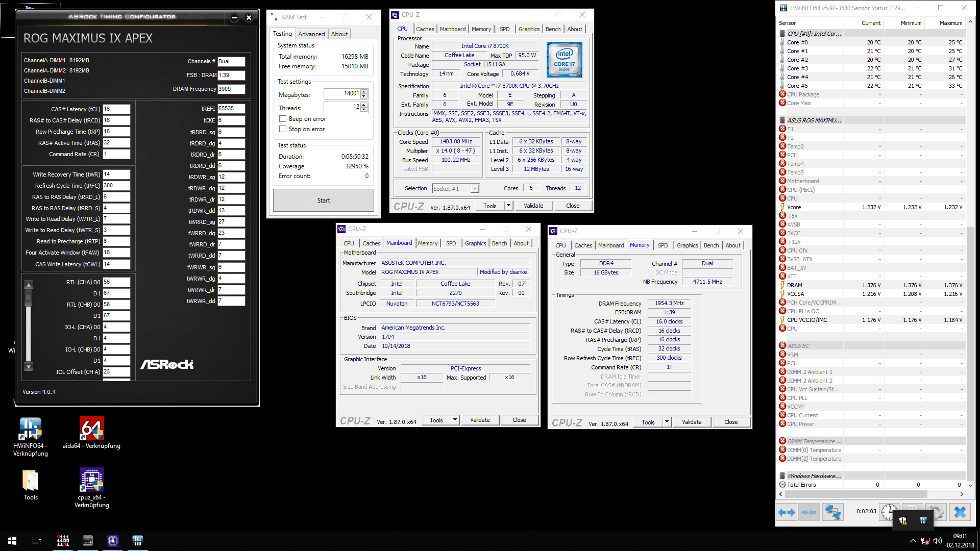Viewport: 980px width, 551px height.
Task: Click Validate in the Memory CPU-Z window
Action: pos(692,422)
